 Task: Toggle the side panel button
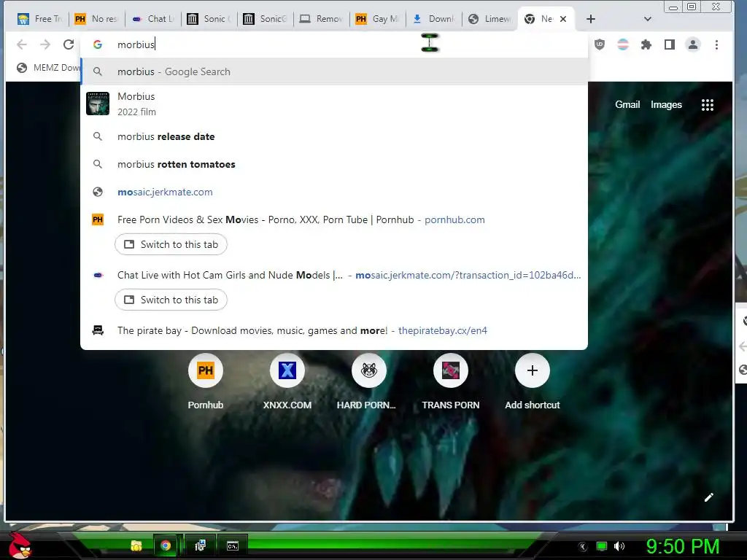(670, 44)
